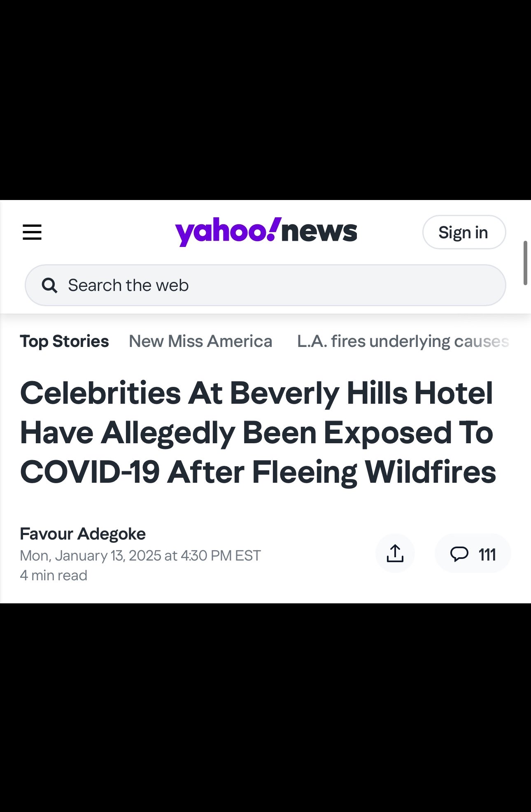
Task: Click the "4 min read" label
Action: pyautogui.click(x=54, y=575)
